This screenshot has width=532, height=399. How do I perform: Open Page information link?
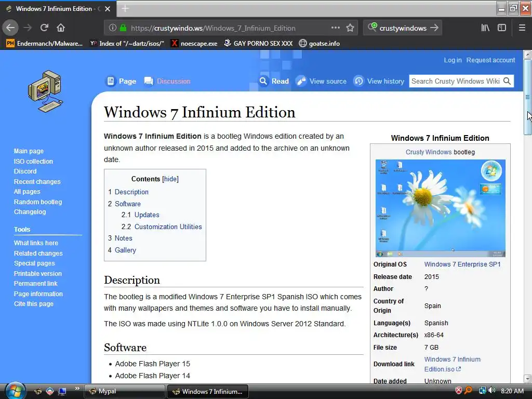[38, 294]
